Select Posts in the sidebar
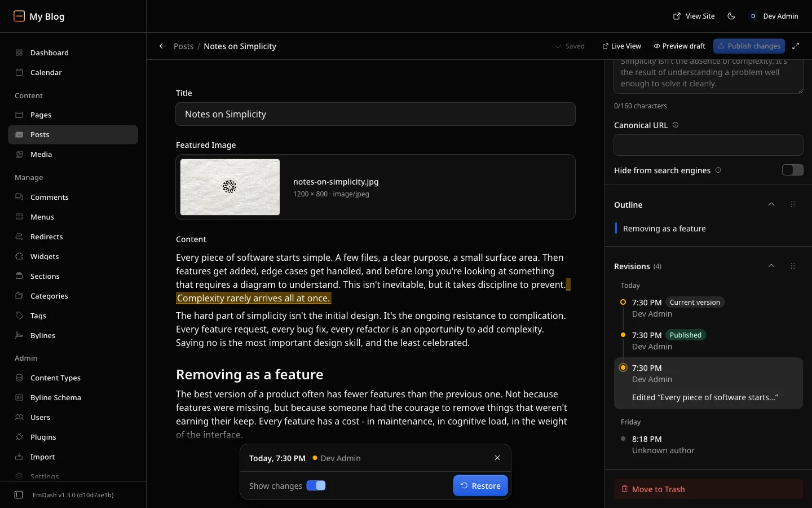 [73, 134]
